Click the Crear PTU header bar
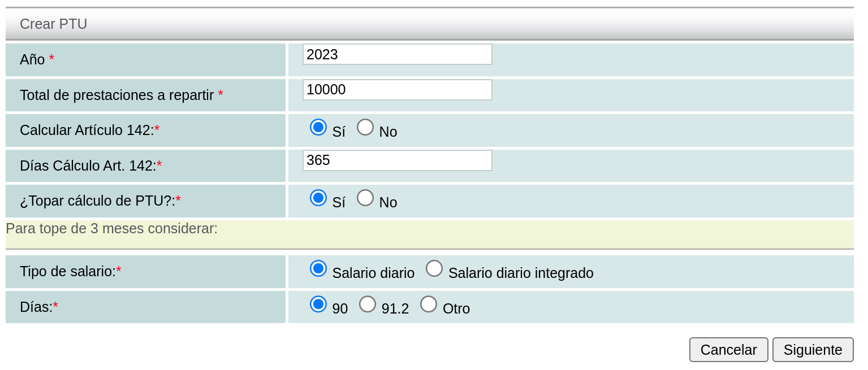 tap(429, 24)
